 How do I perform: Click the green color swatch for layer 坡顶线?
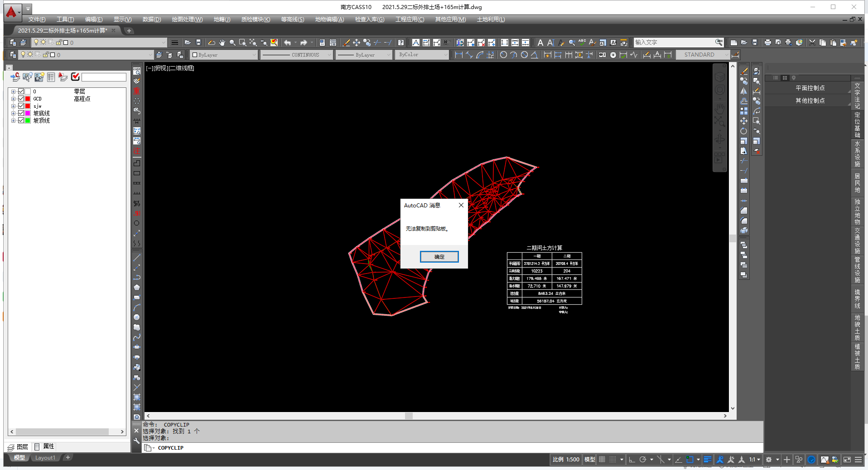[x=28, y=120]
